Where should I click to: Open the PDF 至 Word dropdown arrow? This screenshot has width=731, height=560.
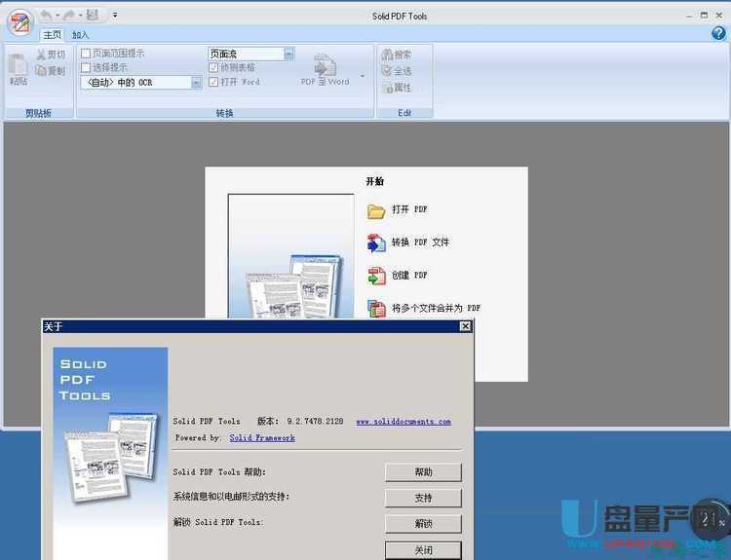(363, 76)
